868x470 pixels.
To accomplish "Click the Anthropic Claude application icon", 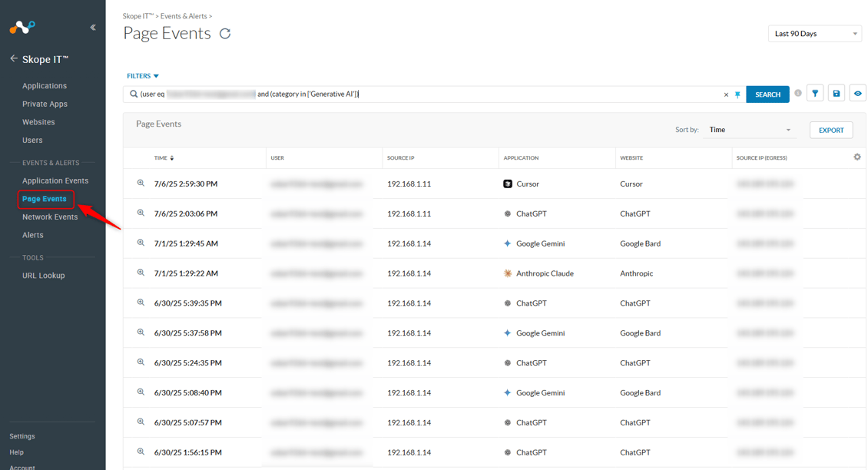I will [x=508, y=273].
